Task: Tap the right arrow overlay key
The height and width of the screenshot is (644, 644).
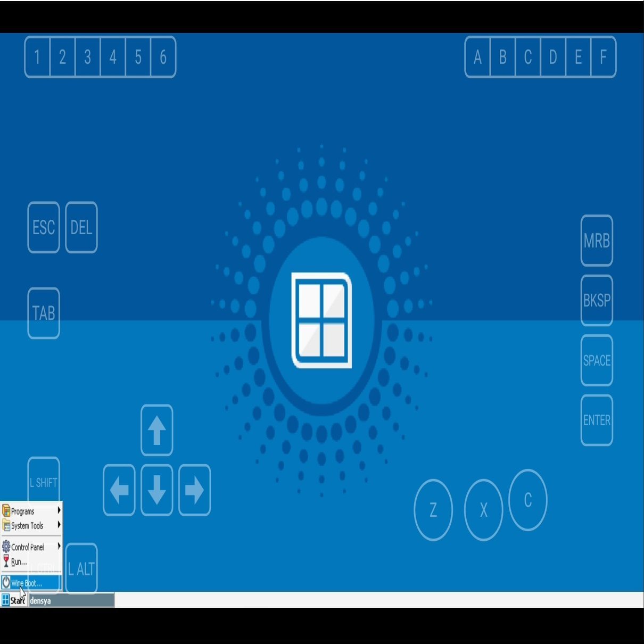Action: (194, 490)
